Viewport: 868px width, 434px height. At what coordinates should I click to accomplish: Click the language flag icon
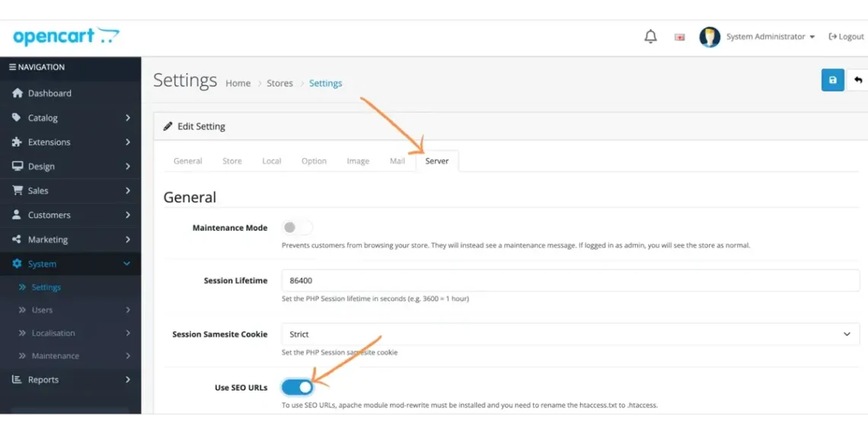tap(679, 37)
